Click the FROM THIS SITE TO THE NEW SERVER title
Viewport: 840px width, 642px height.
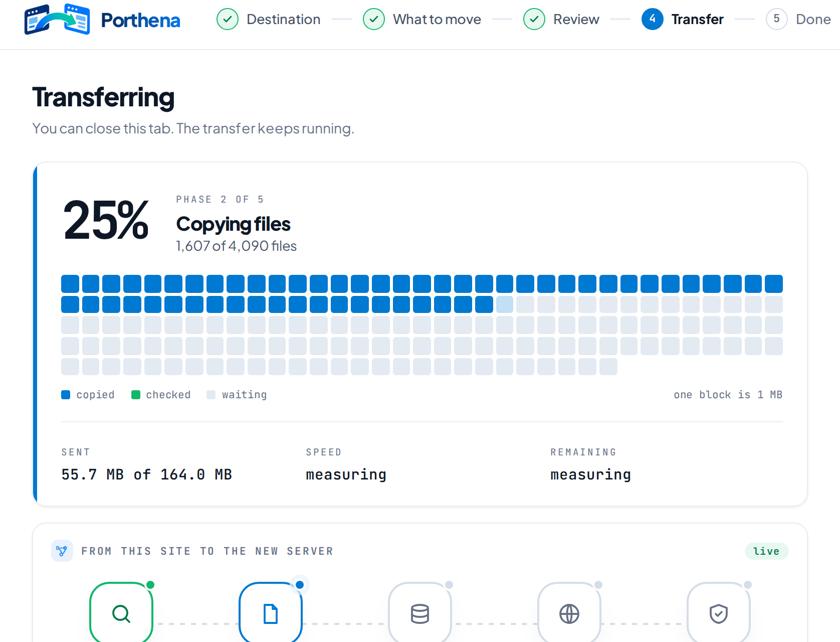pyautogui.click(x=207, y=551)
